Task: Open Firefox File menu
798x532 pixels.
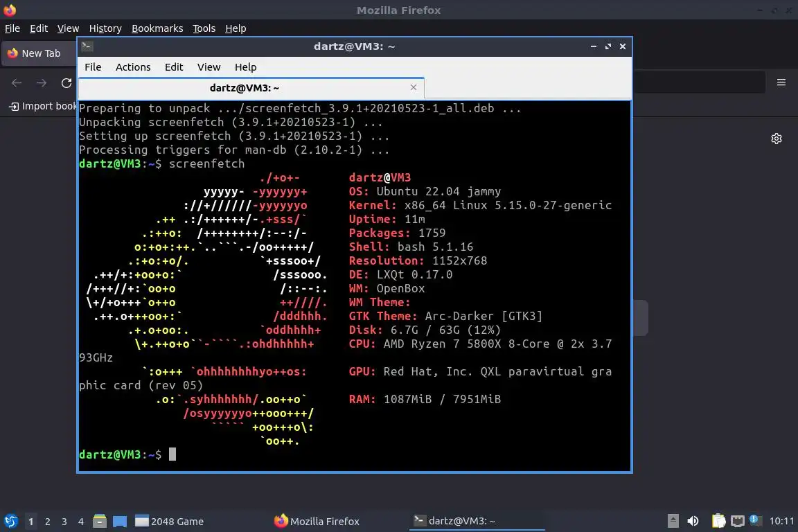Action: 12,28
